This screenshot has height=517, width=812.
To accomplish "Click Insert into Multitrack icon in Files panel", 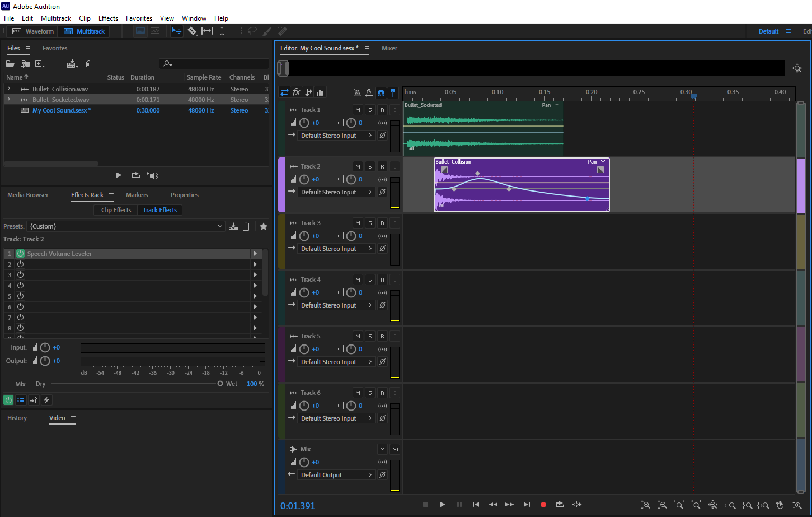I will (x=72, y=64).
